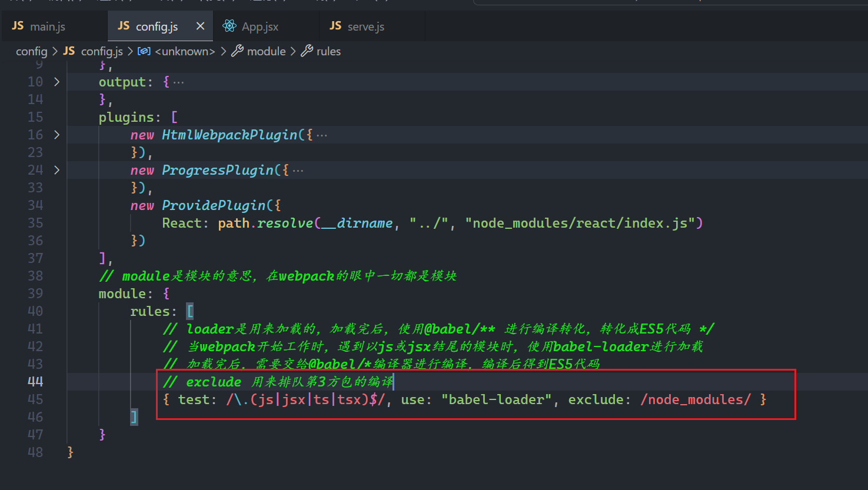Switch to the serve.js tab
Image resolution: width=868 pixels, height=490 pixels.
click(372, 26)
